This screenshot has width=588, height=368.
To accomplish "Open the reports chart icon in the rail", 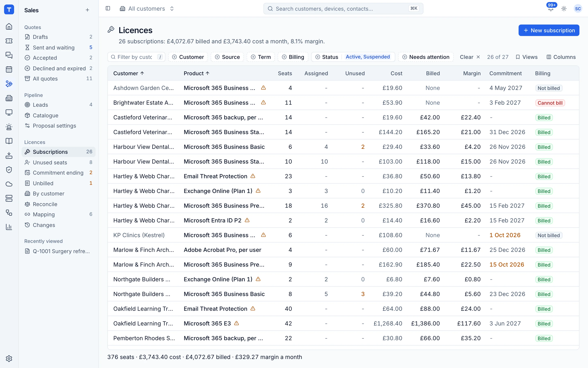I will click(9, 227).
